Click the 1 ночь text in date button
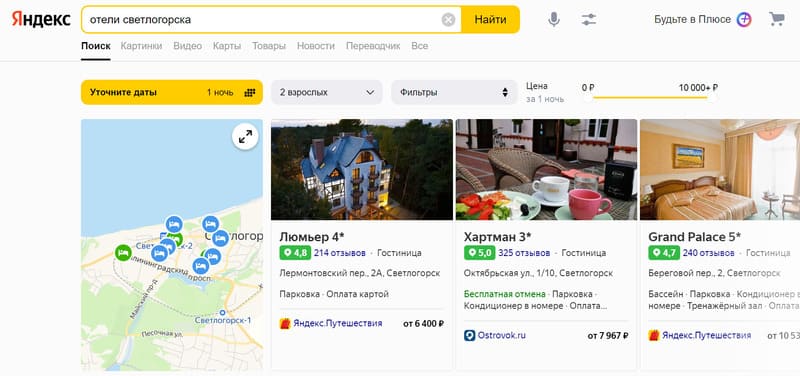This screenshot has width=800, height=376. (220, 92)
